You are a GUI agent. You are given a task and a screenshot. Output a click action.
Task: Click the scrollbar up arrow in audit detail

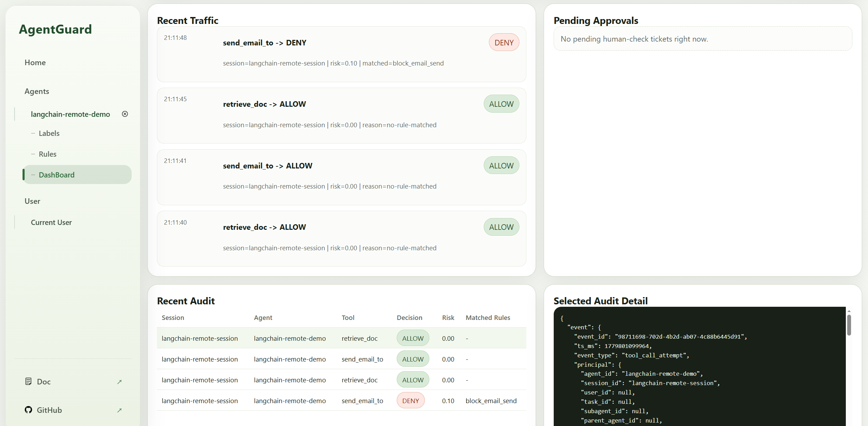tap(849, 311)
